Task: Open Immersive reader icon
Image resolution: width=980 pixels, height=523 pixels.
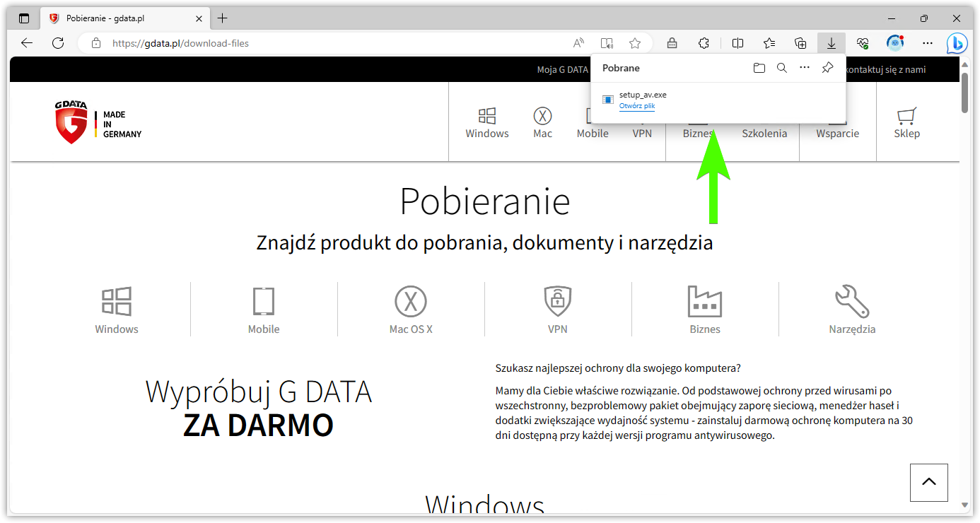Action: [607, 43]
